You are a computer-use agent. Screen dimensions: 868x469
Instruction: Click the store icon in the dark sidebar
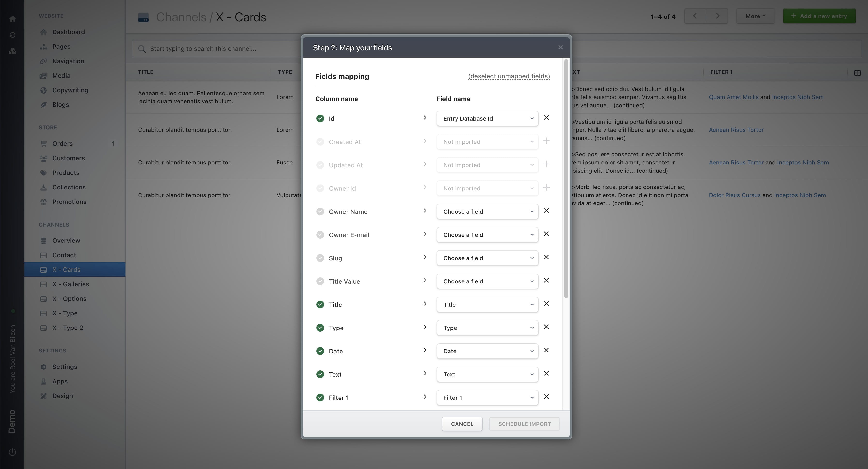12,51
